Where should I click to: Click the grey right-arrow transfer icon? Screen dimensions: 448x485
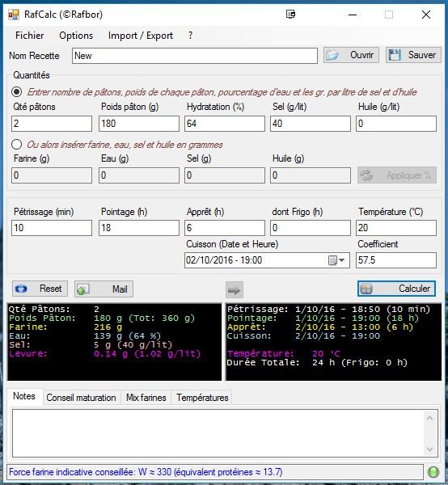[x=235, y=290]
